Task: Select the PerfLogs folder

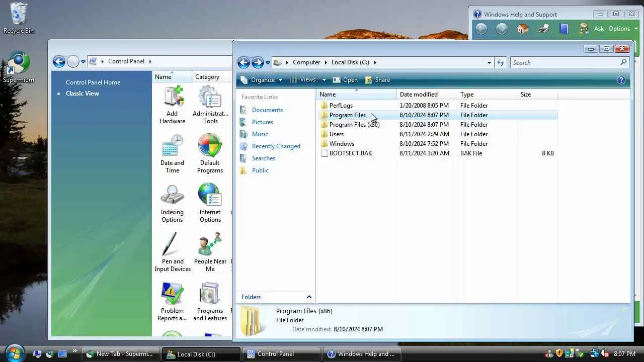Action: [341, 106]
